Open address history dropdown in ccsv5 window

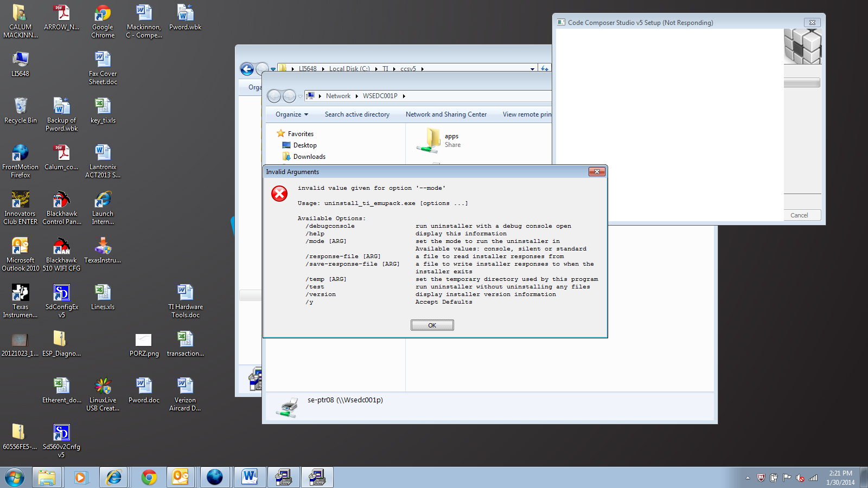pyautogui.click(x=532, y=69)
